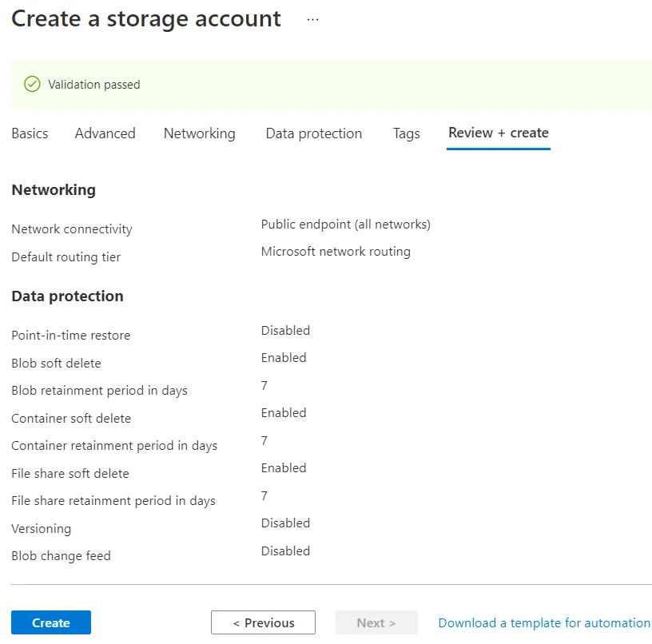The image size is (652, 644).
Task: Open the Data protection tab
Action: [313, 133]
